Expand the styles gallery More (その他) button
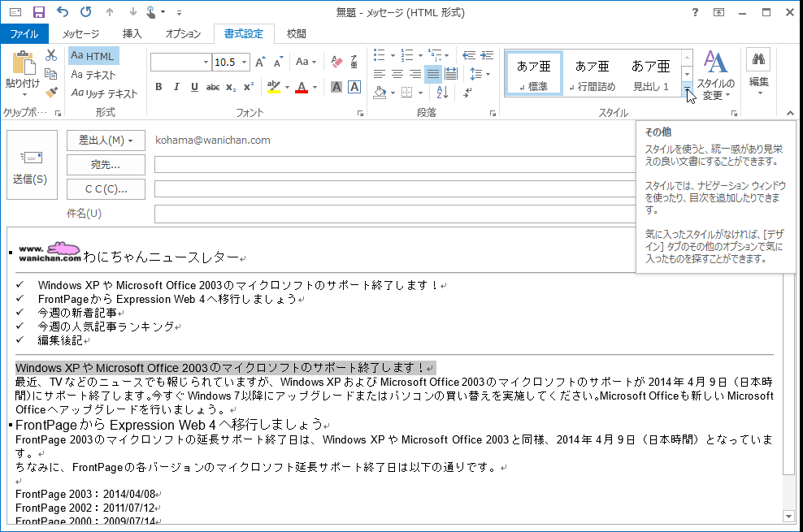 [688, 89]
